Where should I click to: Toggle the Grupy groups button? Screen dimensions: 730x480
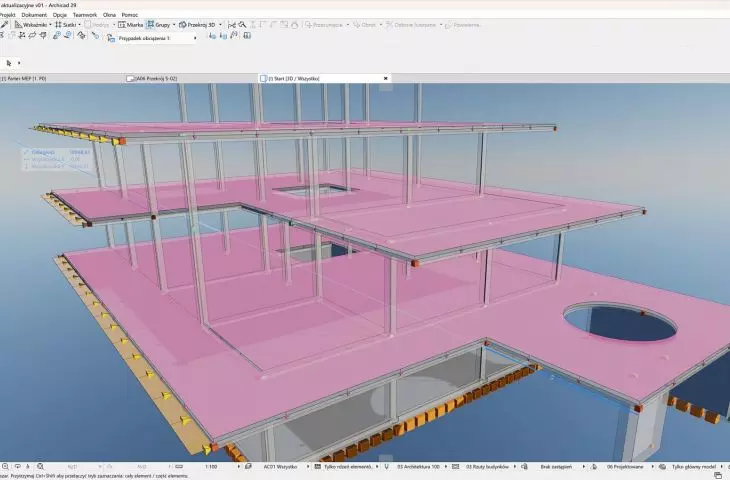[x=158, y=25]
